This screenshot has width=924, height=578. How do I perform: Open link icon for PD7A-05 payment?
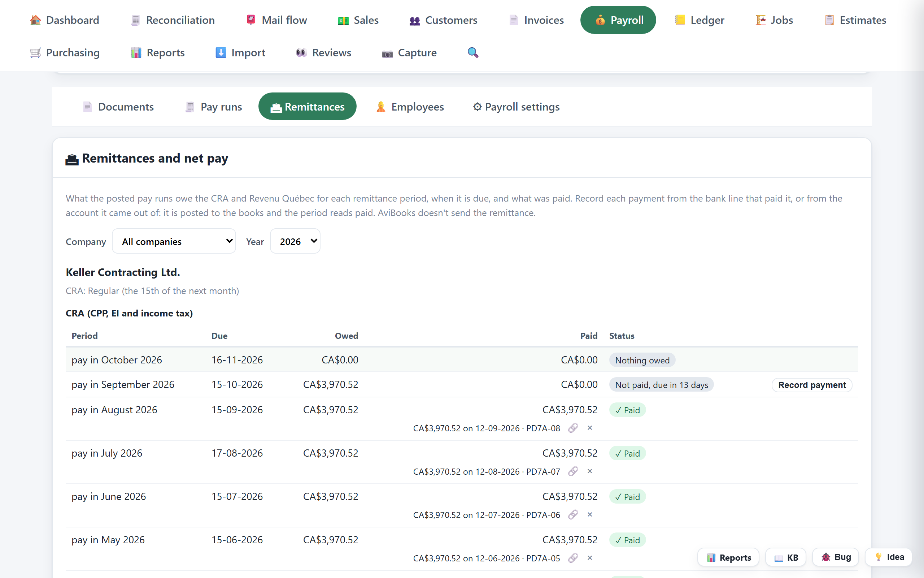[573, 558]
